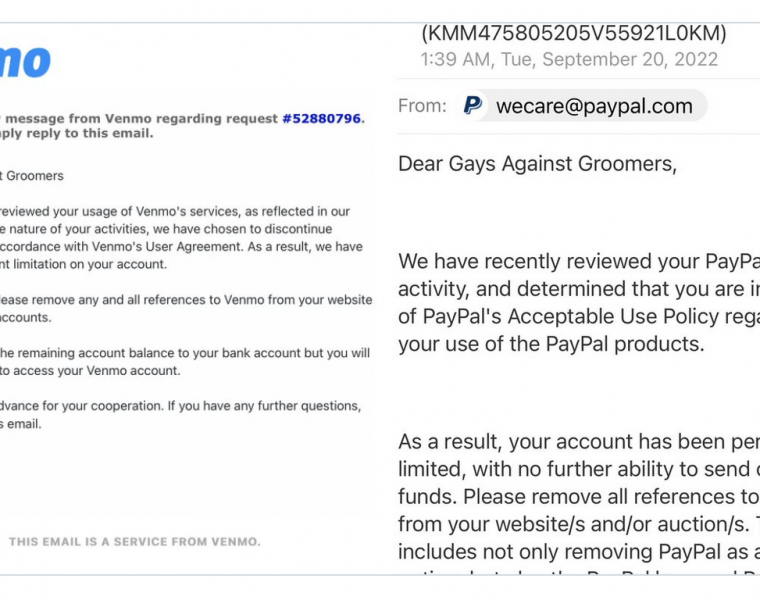
Task: Click "This email is a service from Venmo" footer
Action: pos(134,542)
